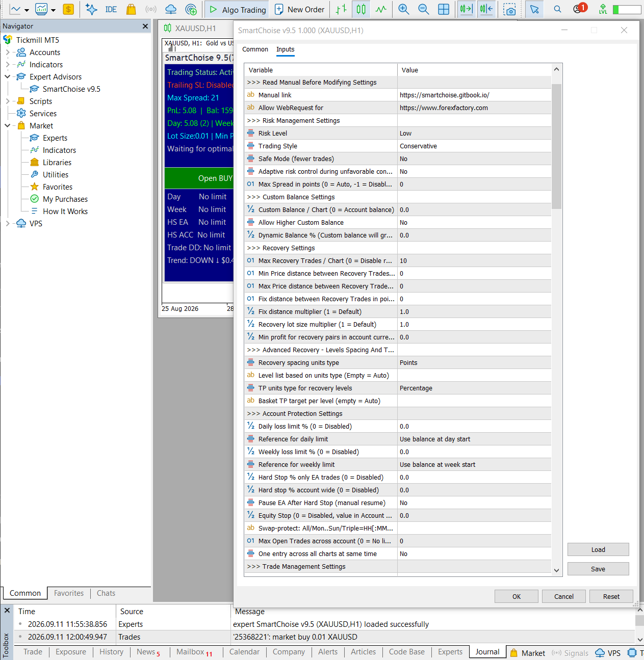Screen dimensions: 644x660
Task: Open the dropdown arrow beside the line chart icon
Action: coord(27,10)
